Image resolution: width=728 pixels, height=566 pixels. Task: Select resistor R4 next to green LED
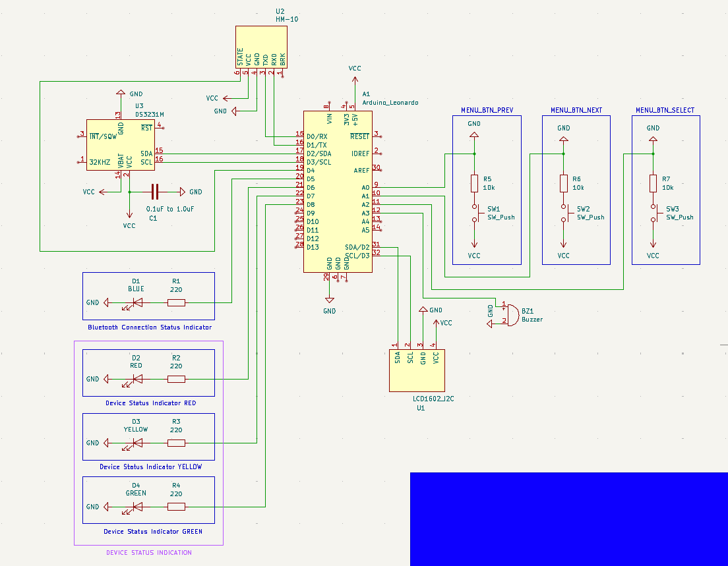[x=176, y=507]
